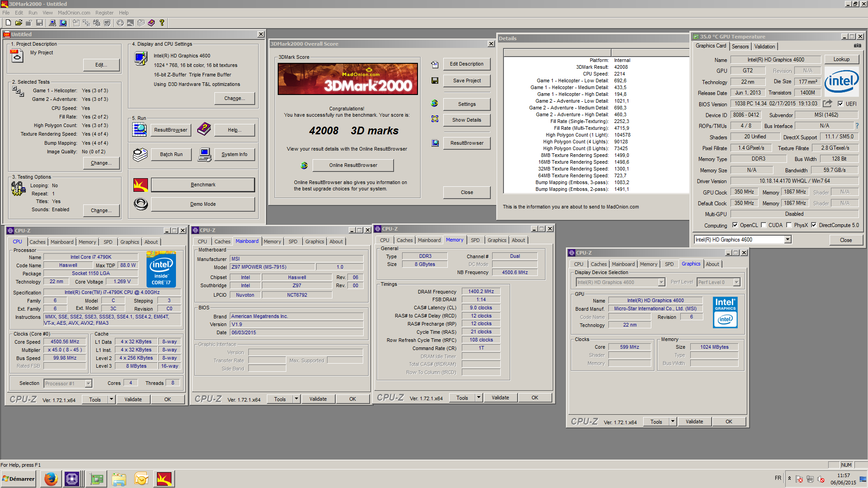Toggle the UEFI checkbox in GPU-Z
The height and width of the screenshot is (488, 868).
coord(840,104)
